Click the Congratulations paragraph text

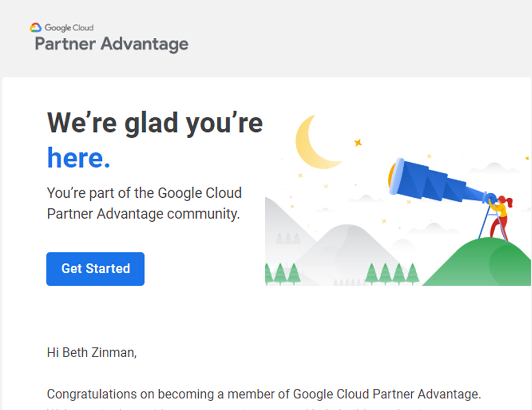(x=263, y=394)
